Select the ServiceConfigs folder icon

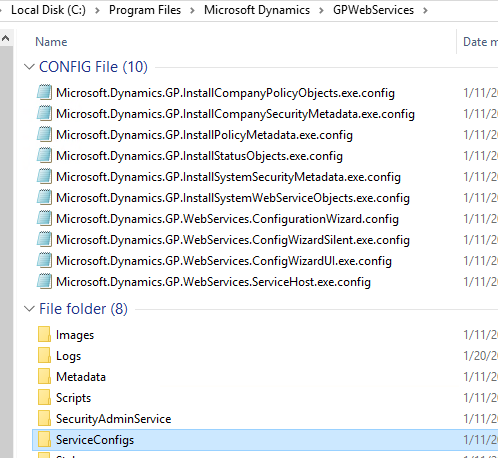(x=44, y=439)
